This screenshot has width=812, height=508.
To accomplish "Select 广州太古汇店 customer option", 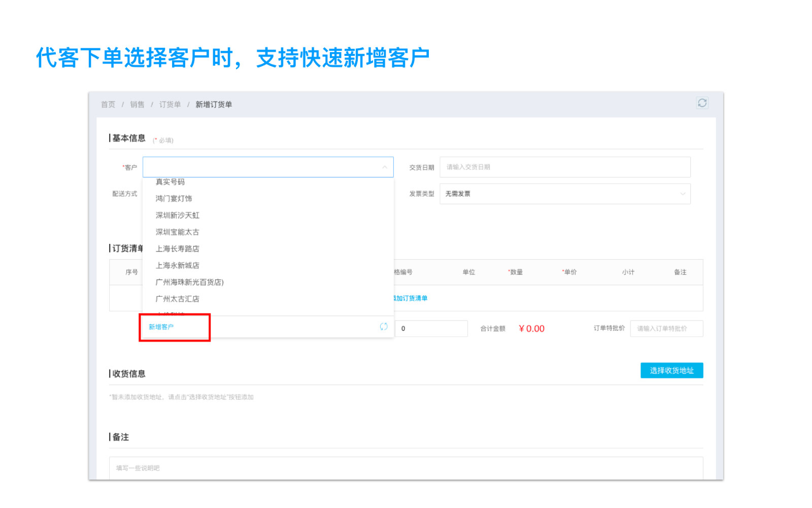I will pos(177,299).
